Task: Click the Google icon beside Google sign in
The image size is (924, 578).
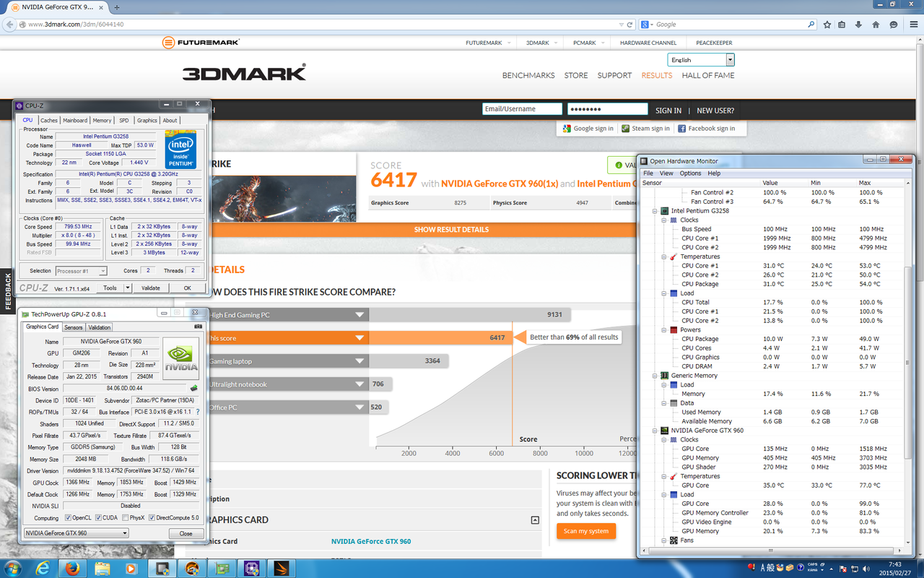Action: [x=567, y=129]
